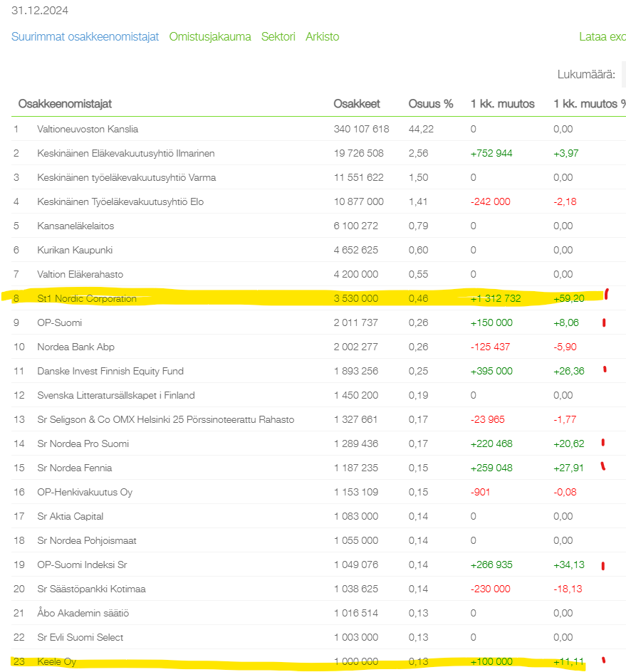This screenshot has height=672, width=626.
Task: Click Svenska Litteratursällskapet i Finland
Action: click(x=116, y=396)
